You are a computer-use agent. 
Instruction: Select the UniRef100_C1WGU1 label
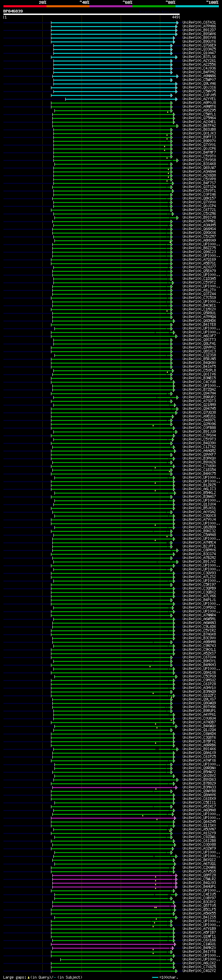[199, 944]
